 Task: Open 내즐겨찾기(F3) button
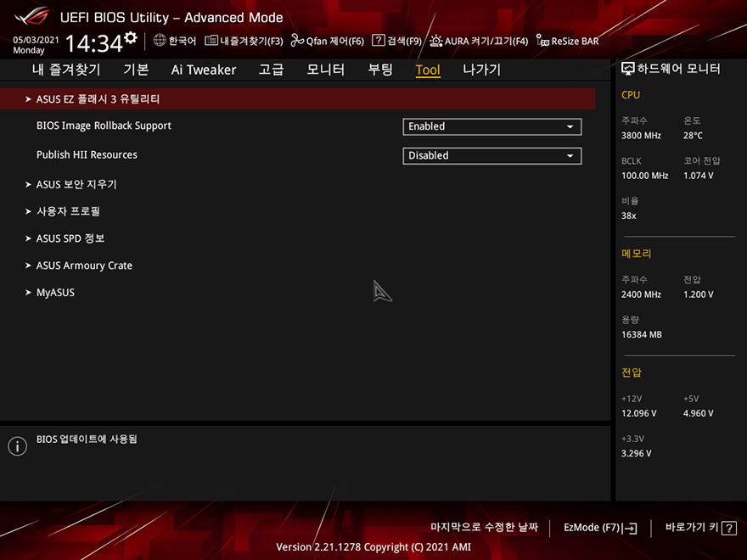coord(244,41)
